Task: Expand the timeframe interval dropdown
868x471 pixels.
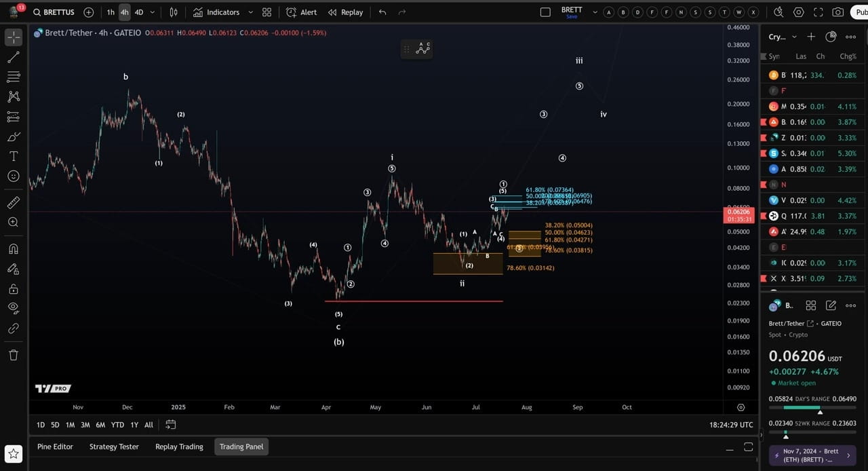Action: click(x=152, y=12)
